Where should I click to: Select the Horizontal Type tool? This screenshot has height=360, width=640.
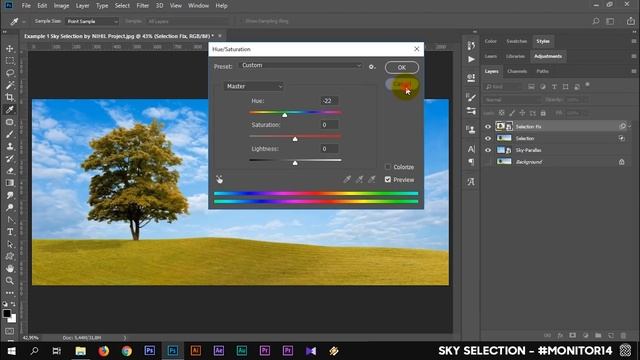tap(10, 232)
